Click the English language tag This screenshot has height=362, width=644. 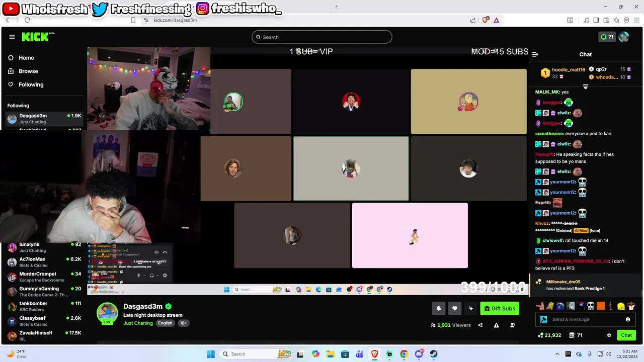point(165,323)
